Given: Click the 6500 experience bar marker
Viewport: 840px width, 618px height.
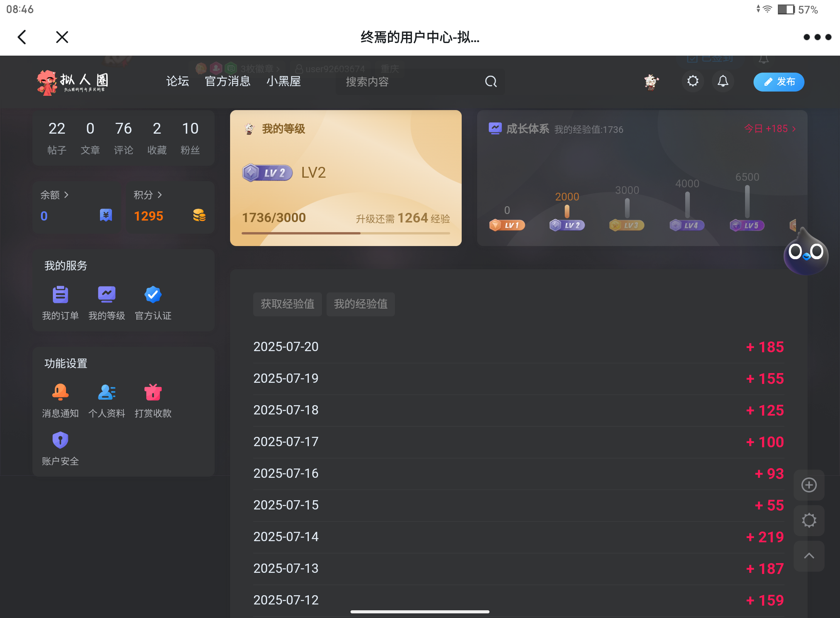Looking at the screenshot, I should tap(747, 202).
